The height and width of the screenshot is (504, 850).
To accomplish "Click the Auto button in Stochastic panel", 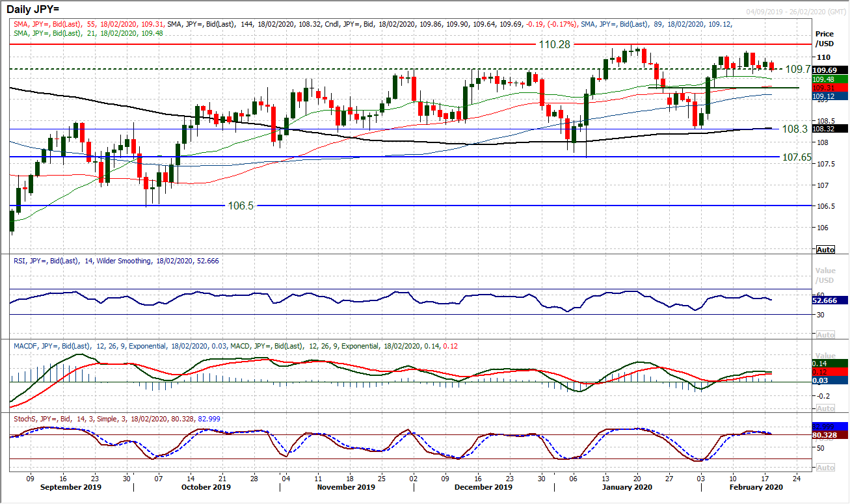I will pyautogui.click(x=825, y=468).
